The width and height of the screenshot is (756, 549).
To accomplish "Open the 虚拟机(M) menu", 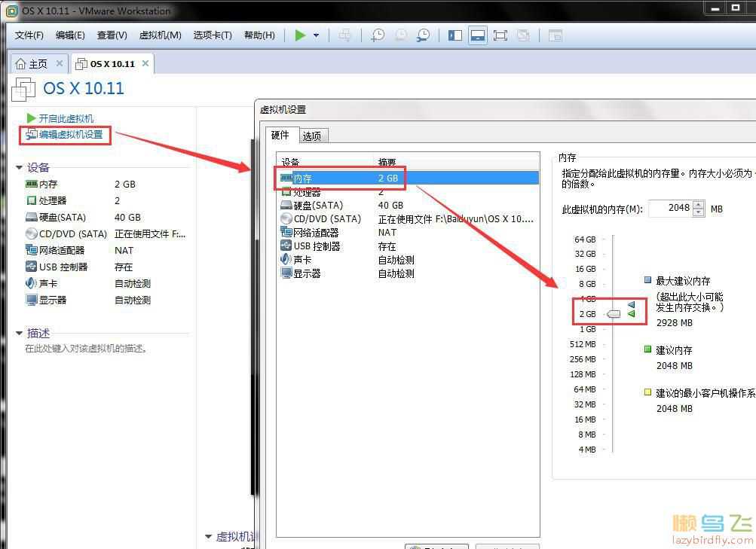I will tap(160, 35).
